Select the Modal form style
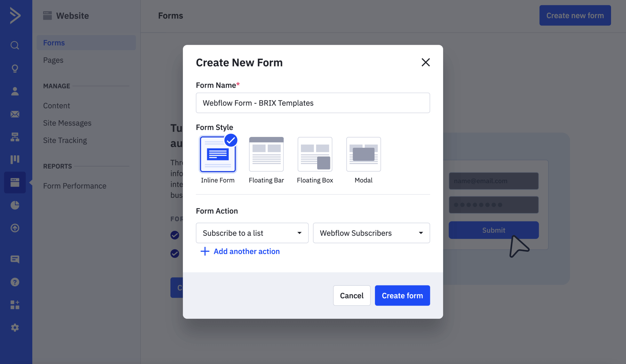The image size is (626, 364). point(364,154)
